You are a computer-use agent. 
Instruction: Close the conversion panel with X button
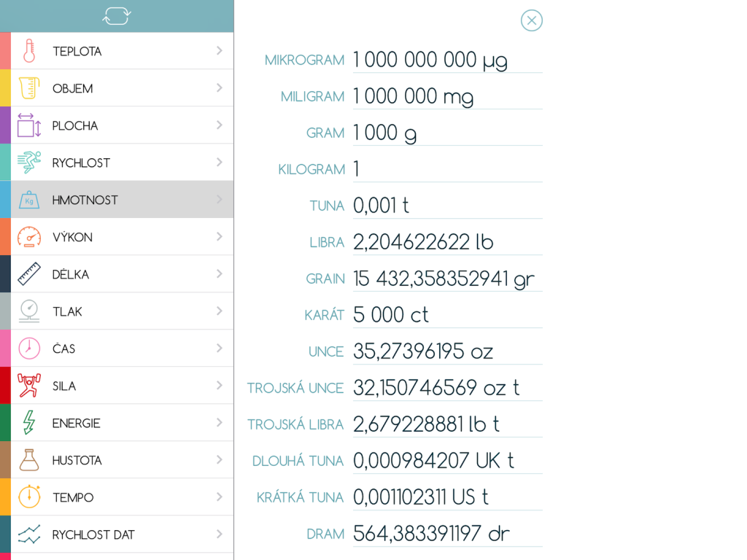[x=531, y=20]
